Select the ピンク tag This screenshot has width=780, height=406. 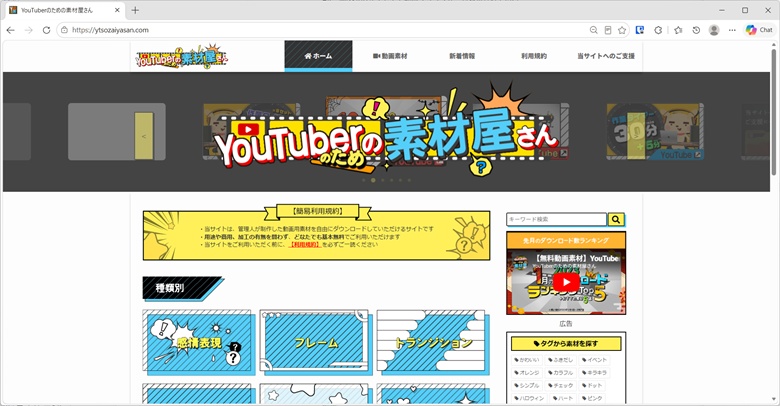[x=592, y=399]
